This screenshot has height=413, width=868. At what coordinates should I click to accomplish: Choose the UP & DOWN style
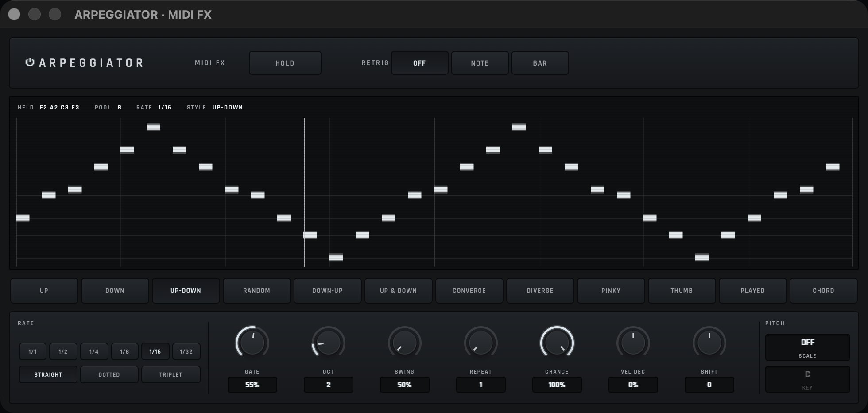point(399,291)
